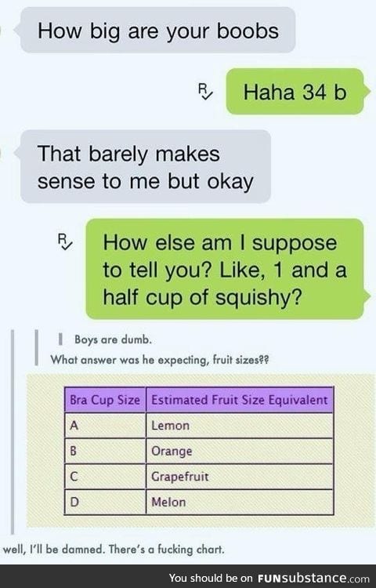The image size is (376, 588).
Task: Select the "Orange" table cell
Action: click(240, 451)
